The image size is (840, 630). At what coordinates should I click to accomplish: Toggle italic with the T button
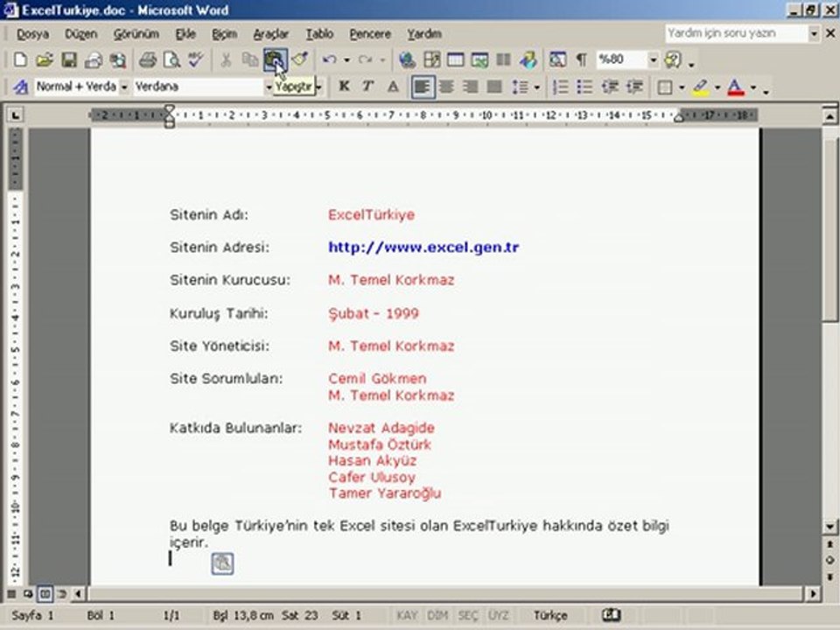pyautogui.click(x=368, y=87)
